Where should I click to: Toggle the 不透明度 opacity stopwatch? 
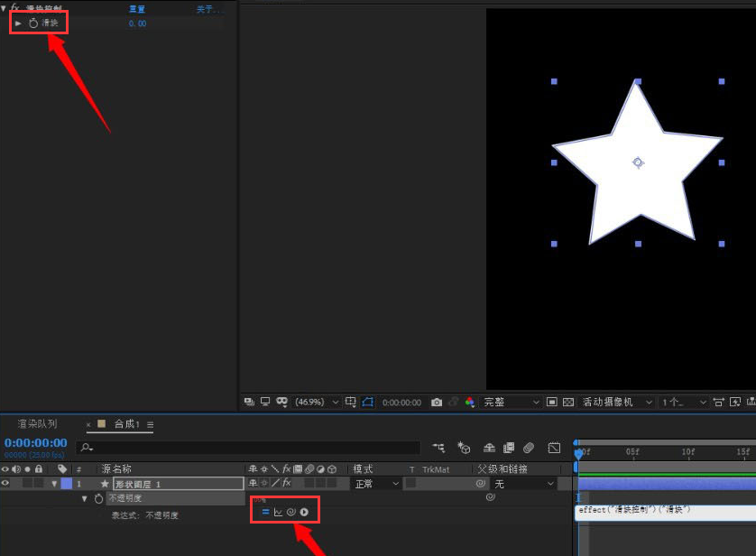click(x=99, y=498)
